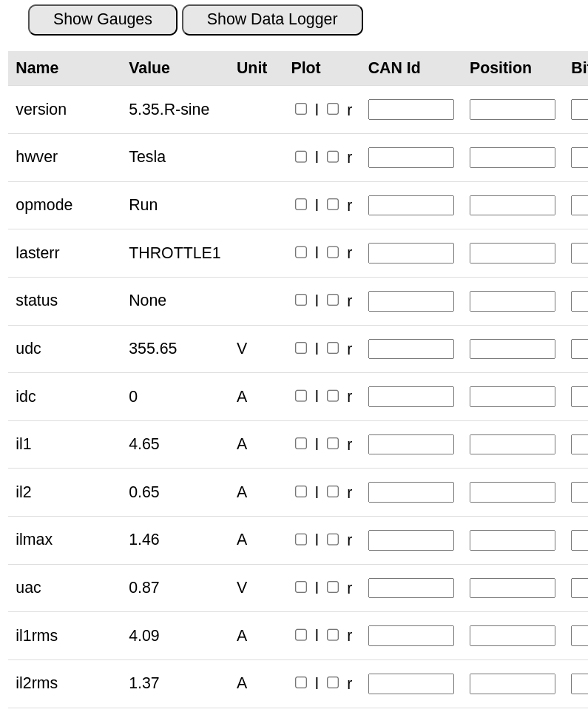Click the Position field for idc
The image size is (588, 715).
(x=513, y=397)
